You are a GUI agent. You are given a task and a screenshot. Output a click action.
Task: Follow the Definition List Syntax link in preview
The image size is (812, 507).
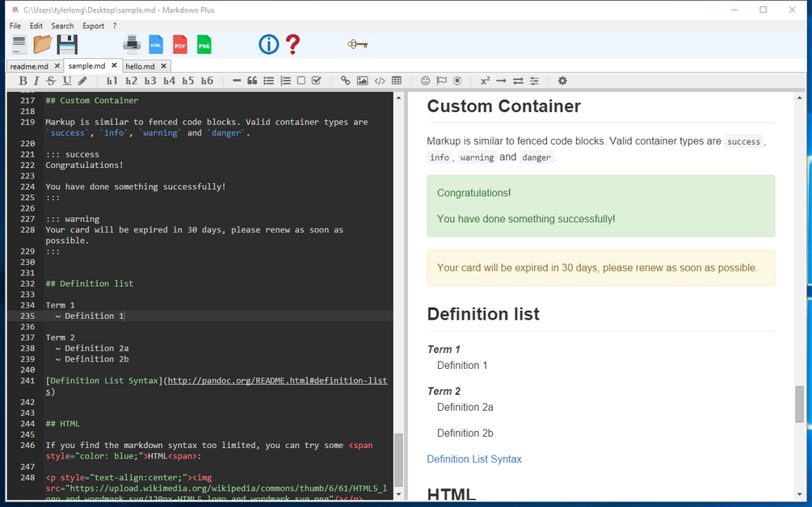click(x=473, y=459)
